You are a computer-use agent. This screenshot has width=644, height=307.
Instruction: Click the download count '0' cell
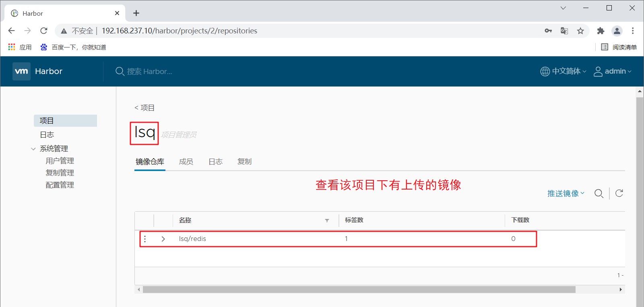(513, 239)
